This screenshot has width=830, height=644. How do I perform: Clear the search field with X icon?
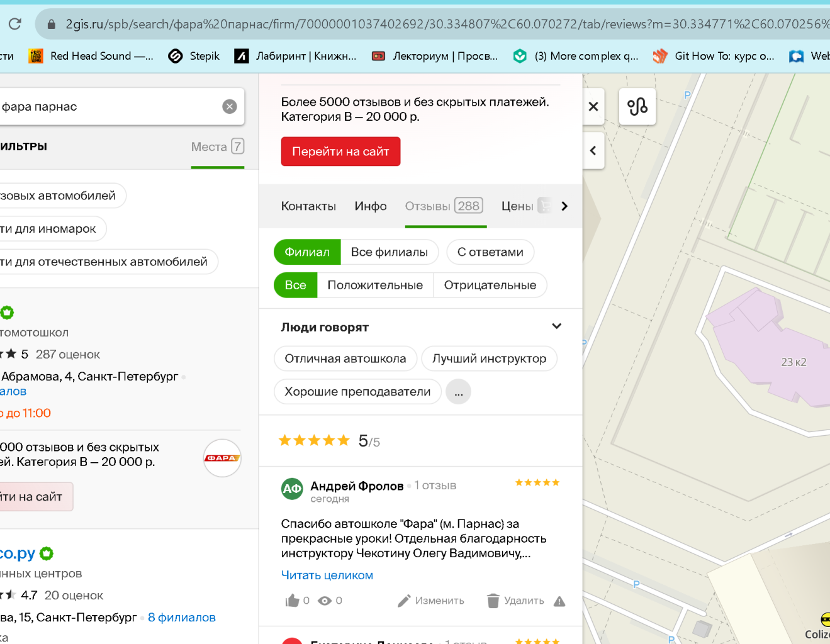230,106
